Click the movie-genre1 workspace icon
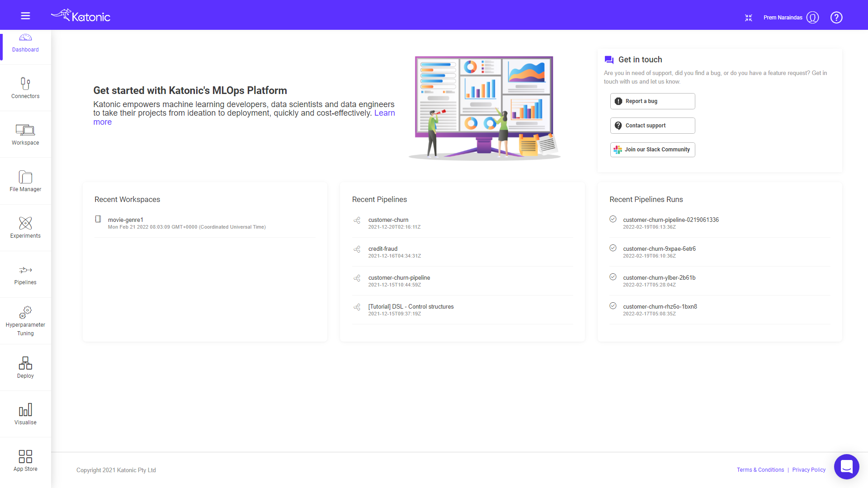The width and height of the screenshot is (868, 488). tap(98, 219)
